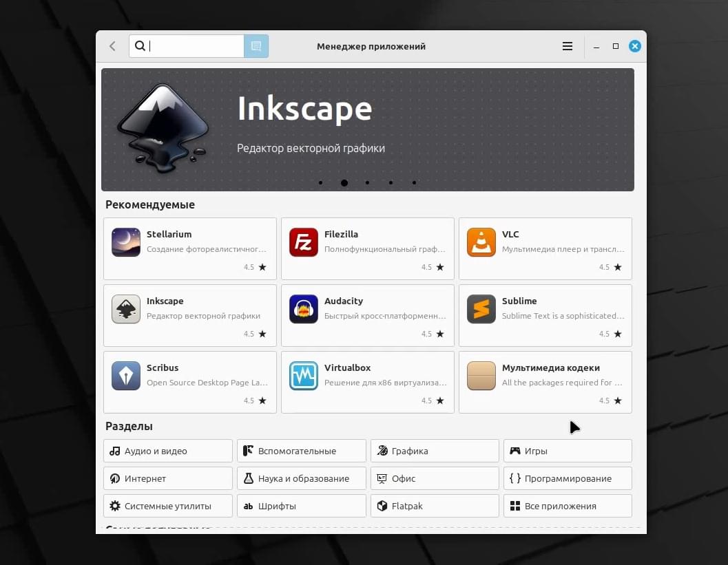
Task: Select the Scribus app icon
Action: [126, 376]
